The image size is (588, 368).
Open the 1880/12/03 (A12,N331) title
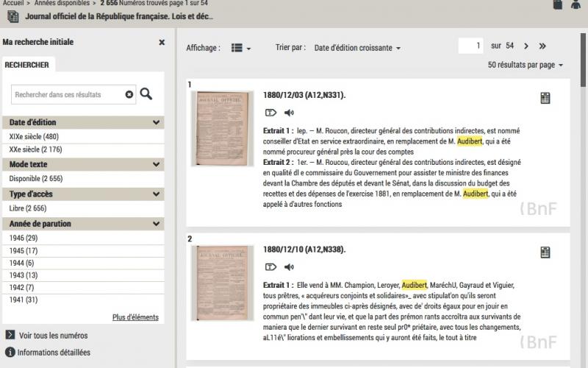click(304, 95)
